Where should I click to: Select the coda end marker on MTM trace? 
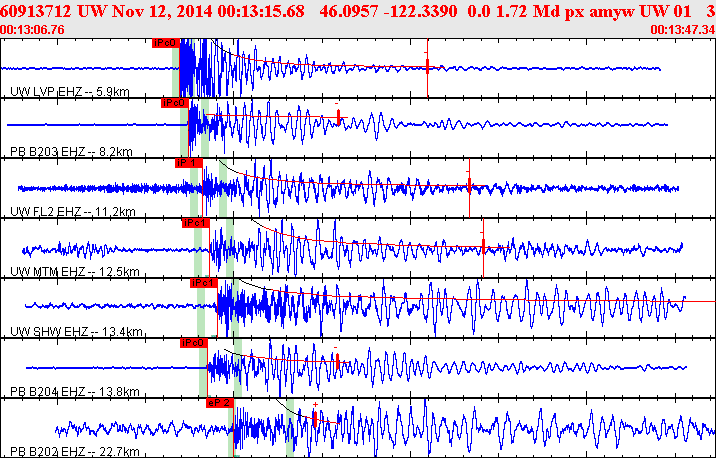tap(483, 247)
